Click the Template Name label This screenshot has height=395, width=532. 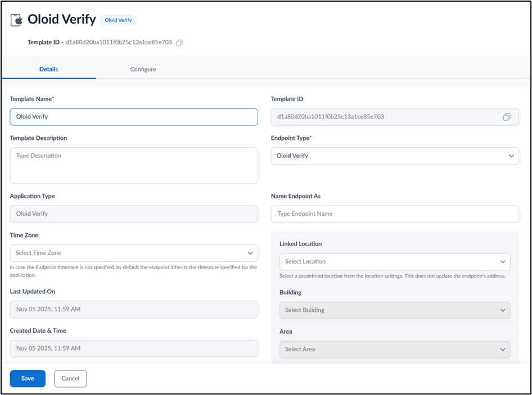[32, 99]
